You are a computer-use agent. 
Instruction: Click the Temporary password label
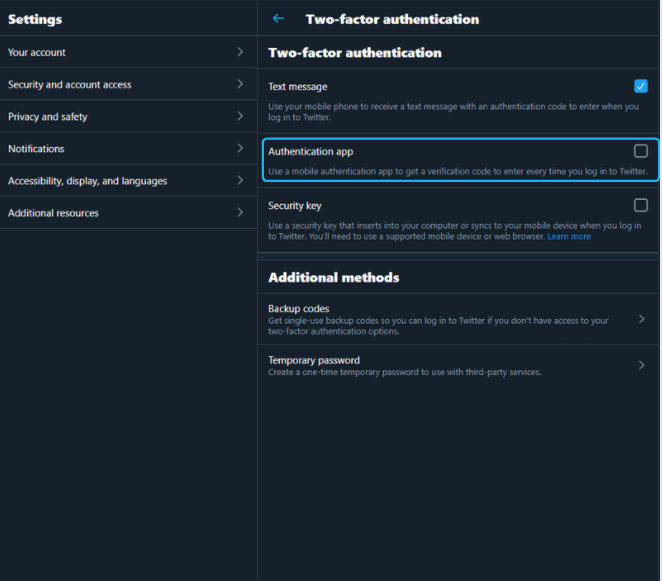(x=314, y=360)
